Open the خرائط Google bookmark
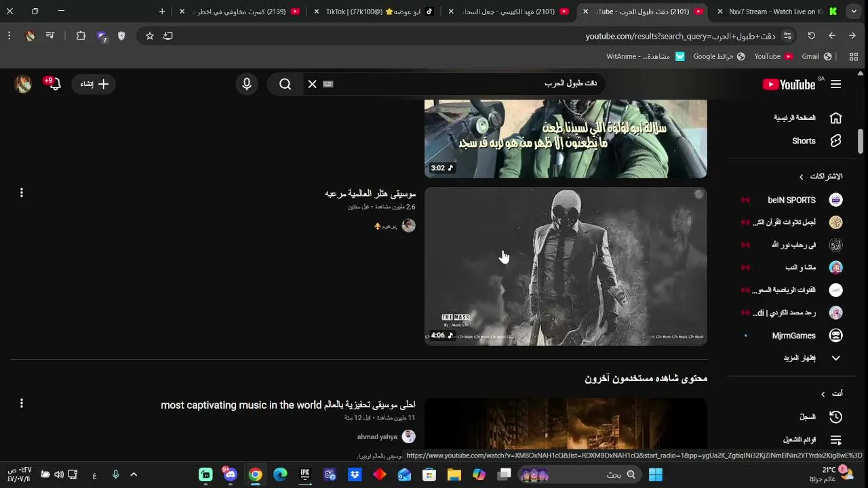 719,57
